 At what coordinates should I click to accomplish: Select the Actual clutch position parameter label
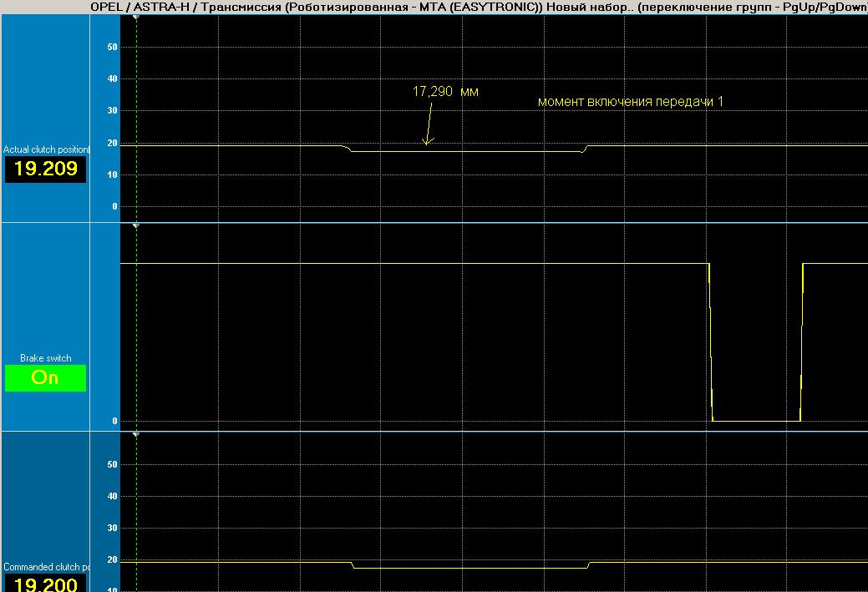point(46,149)
